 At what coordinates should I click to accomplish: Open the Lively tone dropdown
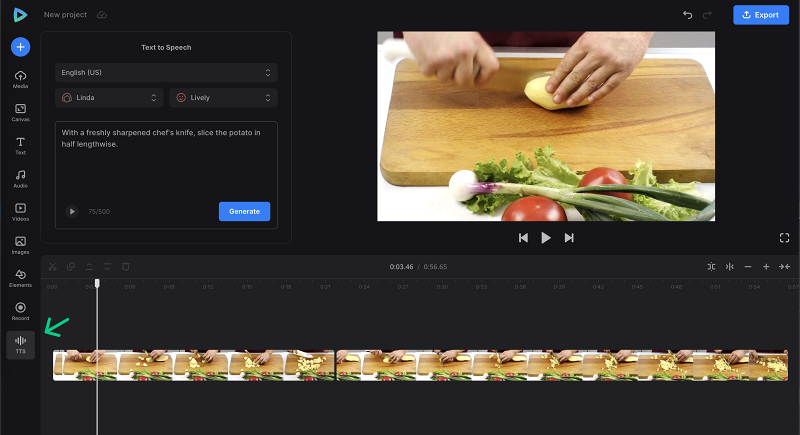pyautogui.click(x=223, y=97)
